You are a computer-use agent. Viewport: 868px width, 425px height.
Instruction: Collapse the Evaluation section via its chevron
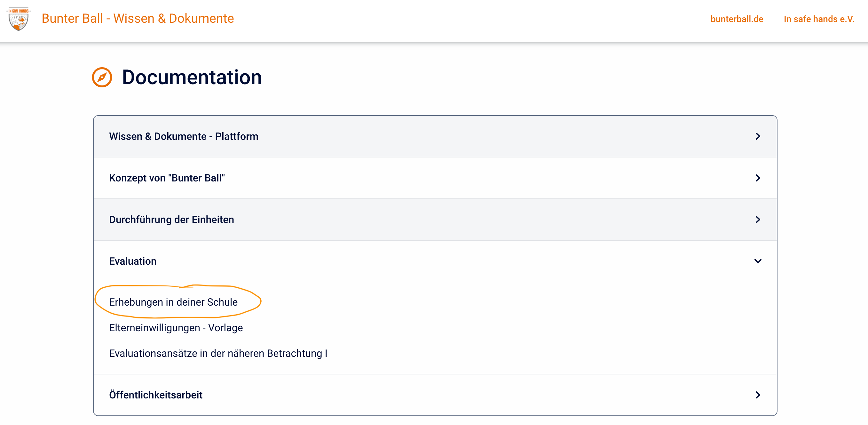[757, 261]
